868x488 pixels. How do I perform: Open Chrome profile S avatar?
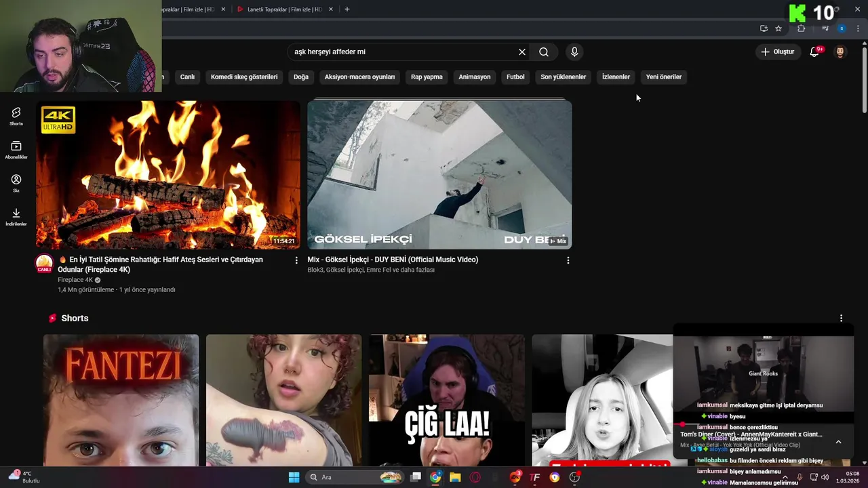842,28
